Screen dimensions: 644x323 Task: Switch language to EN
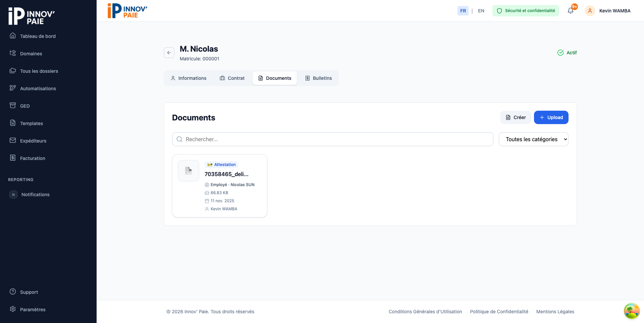(x=481, y=11)
